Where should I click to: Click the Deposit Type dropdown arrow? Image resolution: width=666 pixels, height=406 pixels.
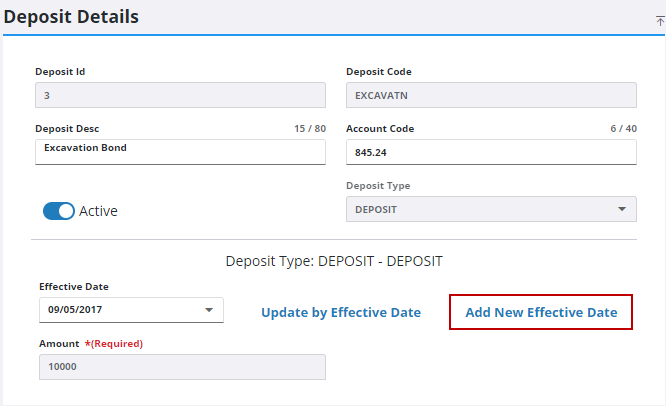[x=622, y=209]
